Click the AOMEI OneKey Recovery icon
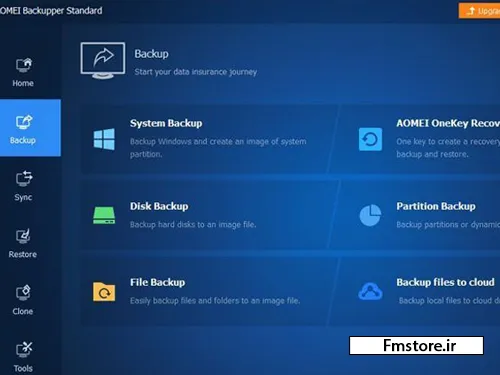This screenshot has width=500, height=375. click(370, 139)
